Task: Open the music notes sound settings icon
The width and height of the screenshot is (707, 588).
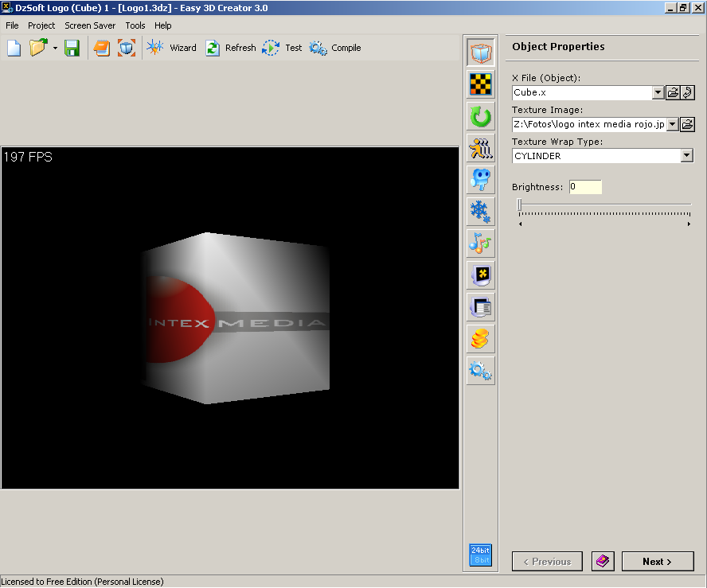Action: [481, 243]
